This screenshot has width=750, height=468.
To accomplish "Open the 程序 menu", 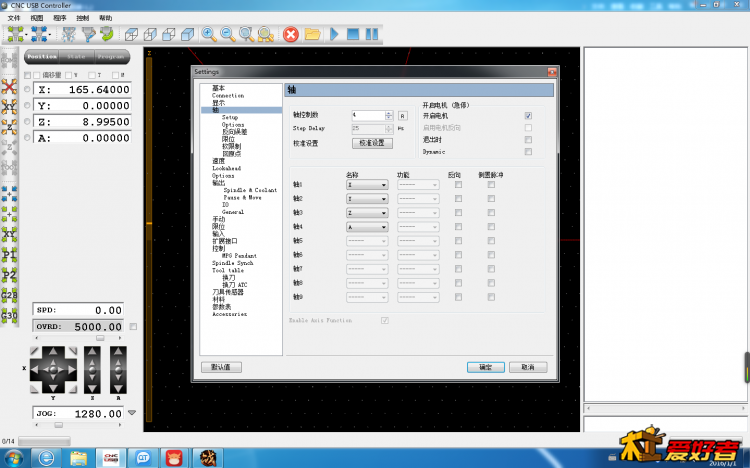I will point(60,18).
